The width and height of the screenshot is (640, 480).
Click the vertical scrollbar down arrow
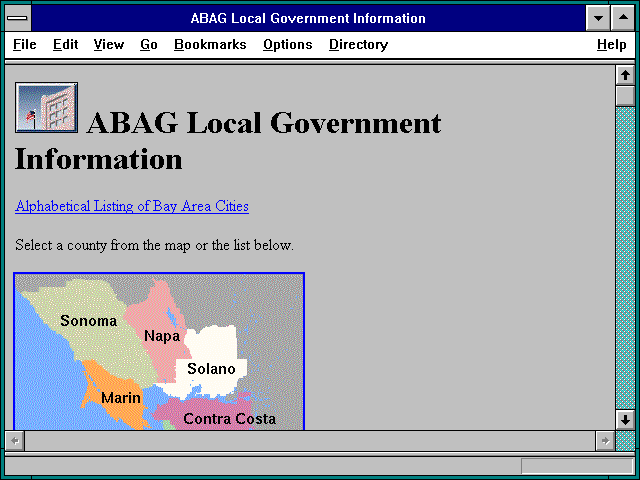tap(625, 420)
